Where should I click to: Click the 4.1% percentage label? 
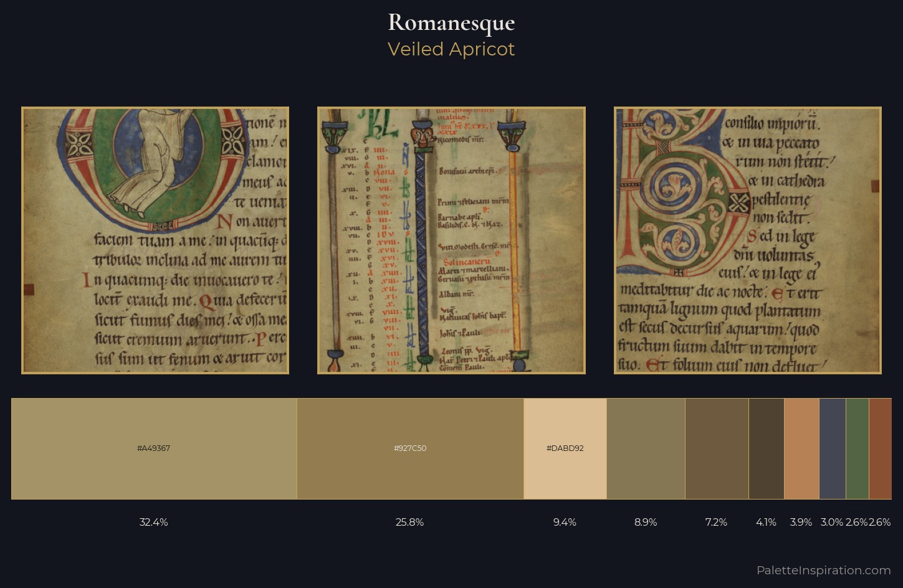point(767,522)
